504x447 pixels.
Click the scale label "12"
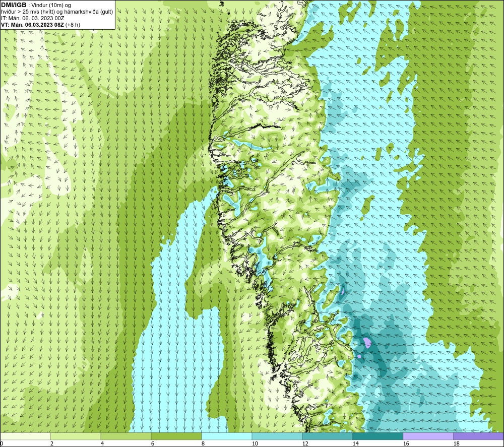305,443
